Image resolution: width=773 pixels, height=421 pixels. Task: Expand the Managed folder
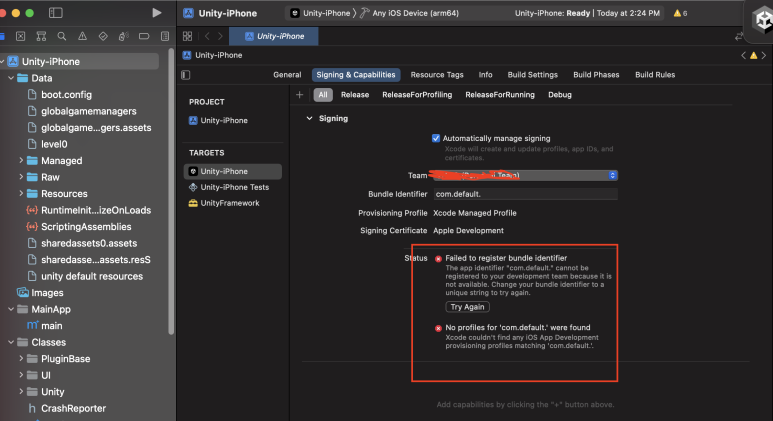point(21,160)
